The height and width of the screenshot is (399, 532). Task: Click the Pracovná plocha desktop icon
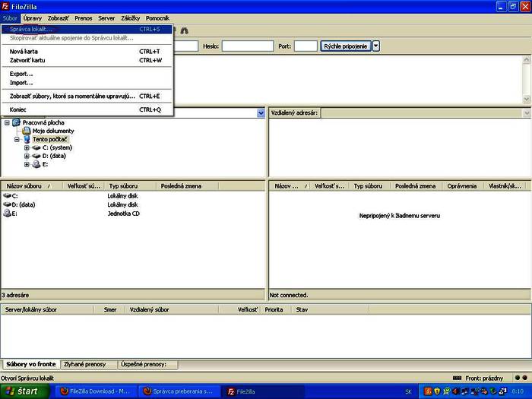[x=16, y=122]
